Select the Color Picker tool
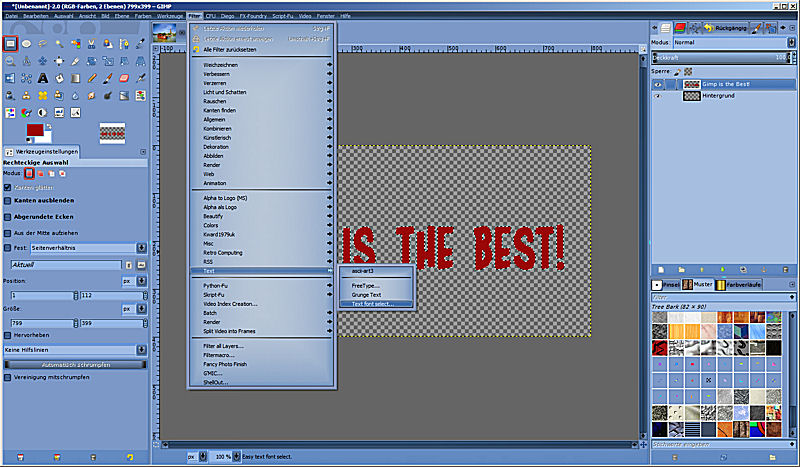Viewport: 800px width, 467px height. point(141,44)
